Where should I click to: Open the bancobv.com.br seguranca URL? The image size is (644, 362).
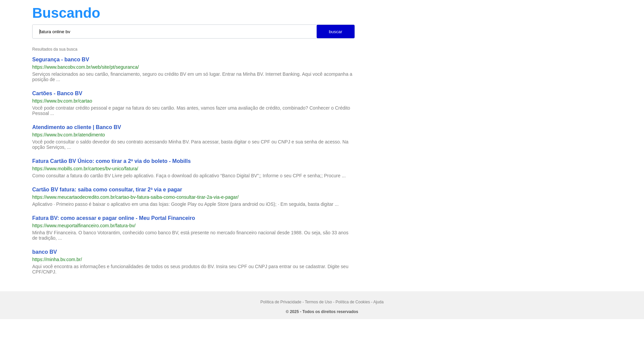[86, 67]
